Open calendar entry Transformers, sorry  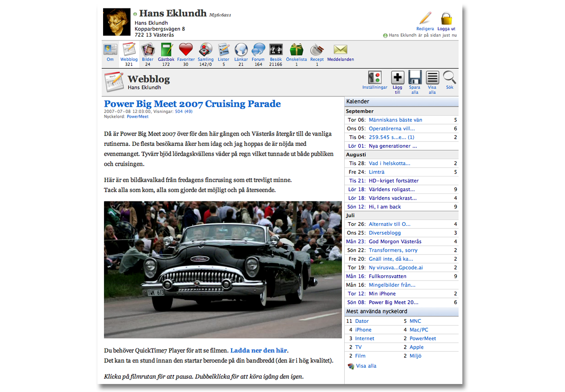point(393,250)
